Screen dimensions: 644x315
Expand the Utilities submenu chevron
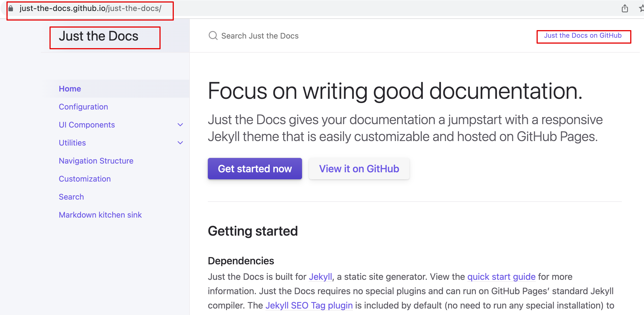click(180, 143)
